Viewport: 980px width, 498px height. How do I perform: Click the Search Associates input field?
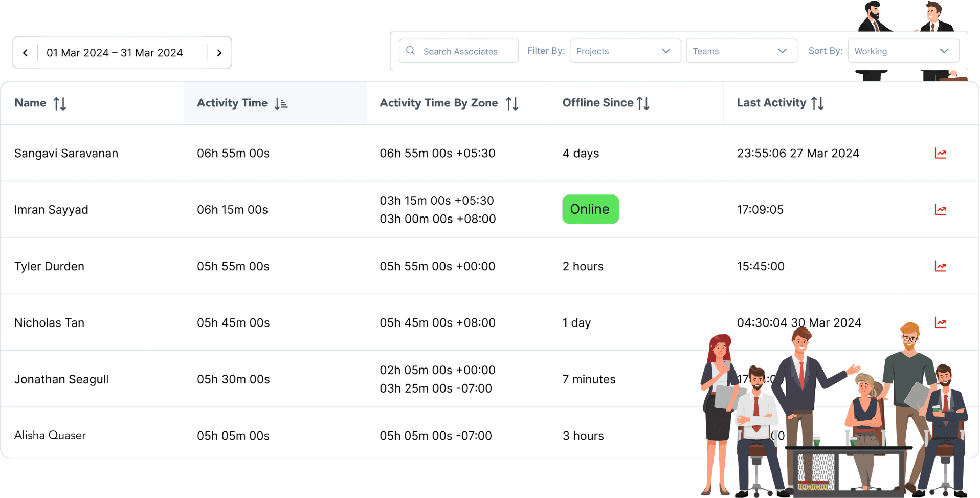pyautogui.click(x=459, y=51)
